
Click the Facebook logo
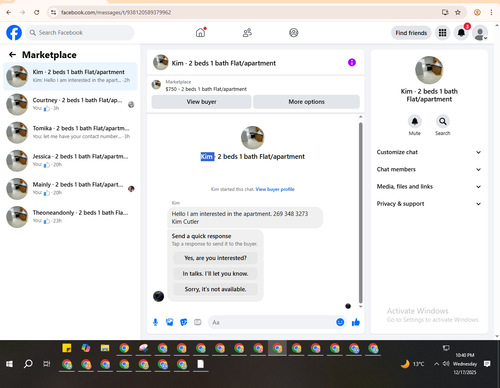[14, 33]
